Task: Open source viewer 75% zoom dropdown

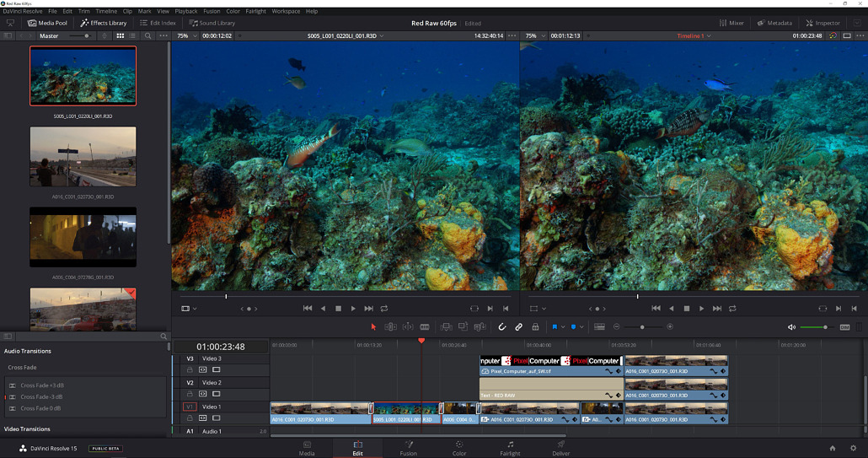Action: click(185, 36)
